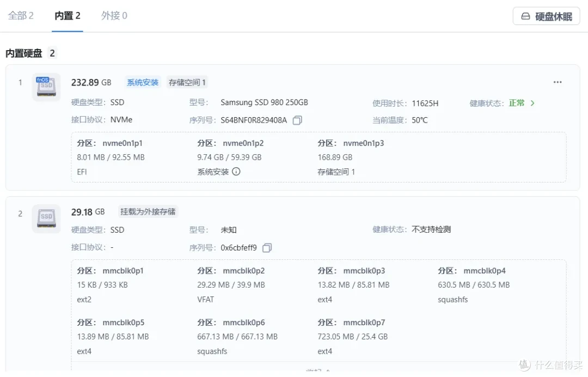Viewport: 588px width, 377px height.
Task: Click the 15 KB / 933 KB usage
Action: pyautogui.click(x=102, y=285)
